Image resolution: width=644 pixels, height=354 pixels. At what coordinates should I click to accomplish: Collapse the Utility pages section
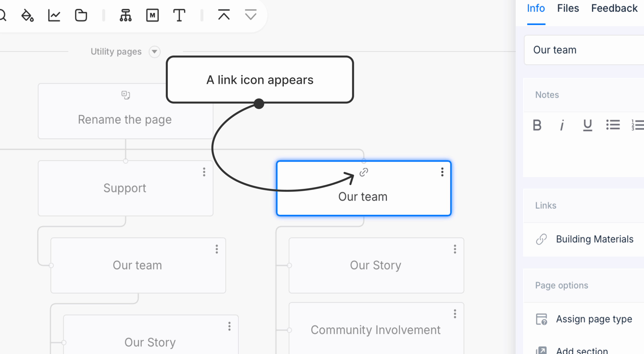point(154,52)
